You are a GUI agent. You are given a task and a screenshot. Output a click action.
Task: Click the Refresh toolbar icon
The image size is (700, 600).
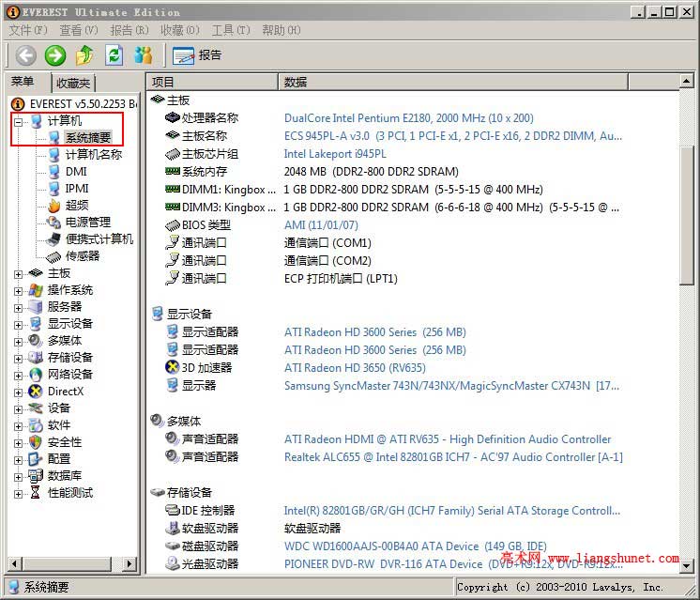114,55
